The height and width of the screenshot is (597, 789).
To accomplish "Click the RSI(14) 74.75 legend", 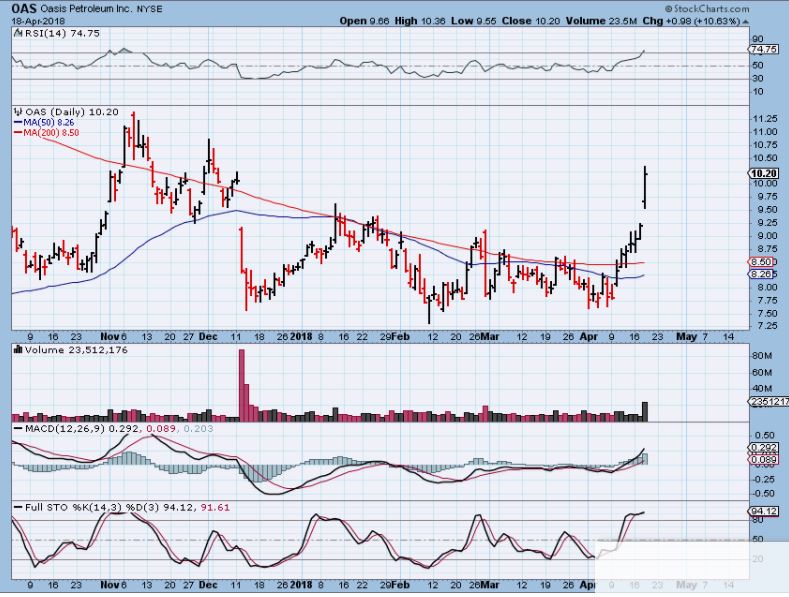I will pyautogui.click(x=62, y=33).
